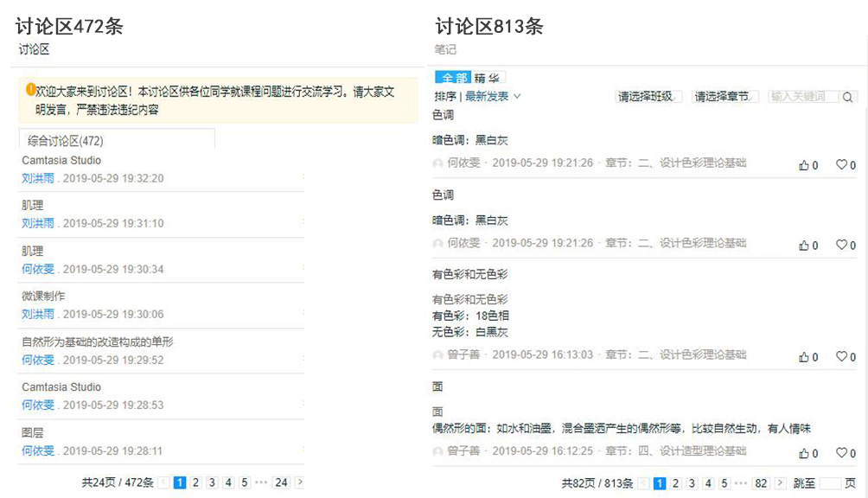Click the 跳至 page number input box
The height and width of the screenshot is (498, 868).
click(829, 483)
